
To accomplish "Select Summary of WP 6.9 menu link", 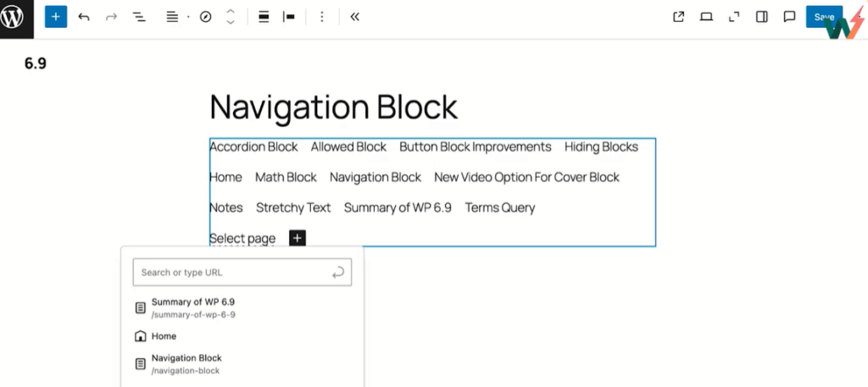I will tap(398, 207).
